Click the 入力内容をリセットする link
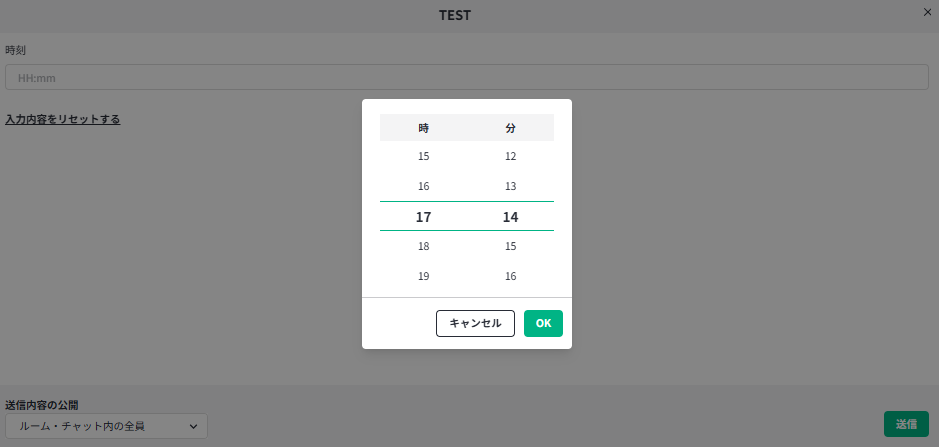This screenshot has height=447, width=939. (62, 119)
